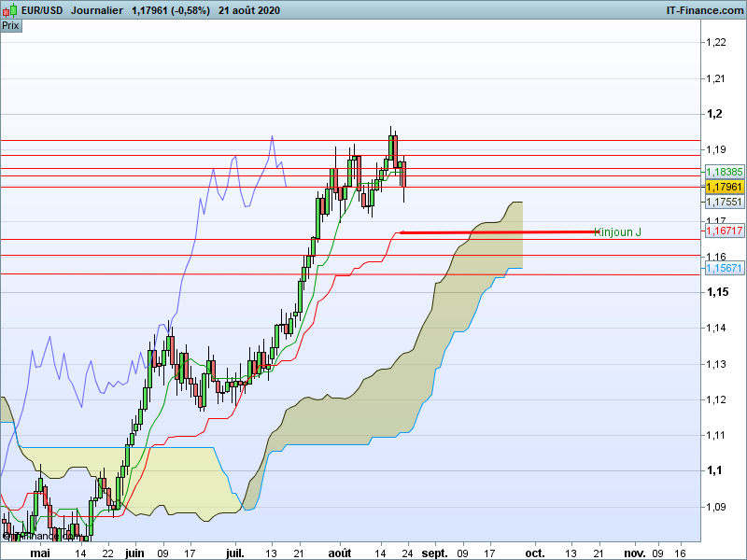Click the 1,11 price axis label
The width and height of the screenshot is (747, 560).
[716, 435]
